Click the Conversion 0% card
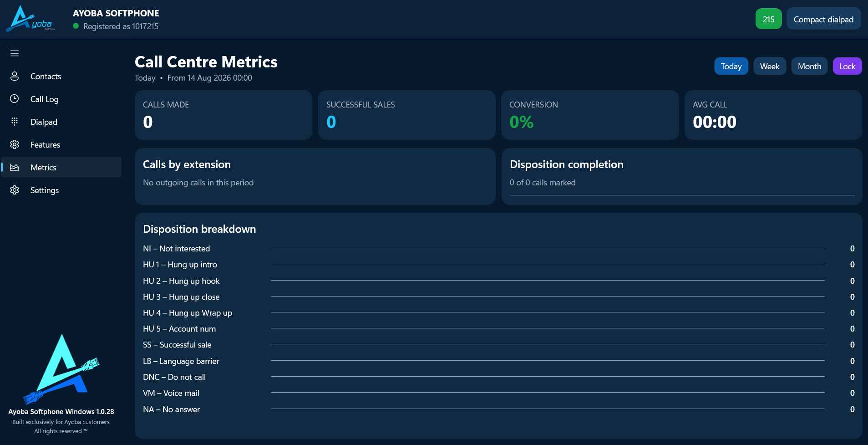The width and height of the screenshot is (868, 445). (x=590, y=115)
